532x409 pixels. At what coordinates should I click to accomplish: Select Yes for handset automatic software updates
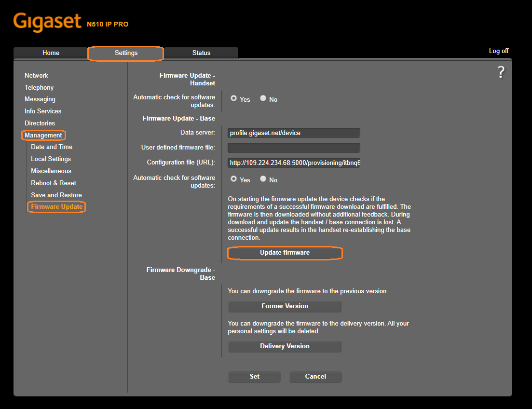click(233, 98)
